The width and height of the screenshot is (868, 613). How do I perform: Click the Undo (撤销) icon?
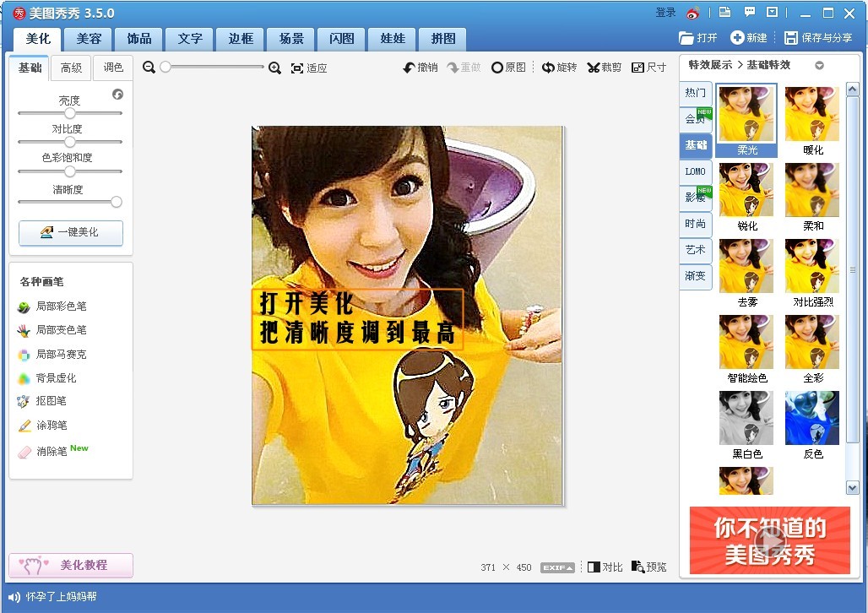[x=420, y=68]
